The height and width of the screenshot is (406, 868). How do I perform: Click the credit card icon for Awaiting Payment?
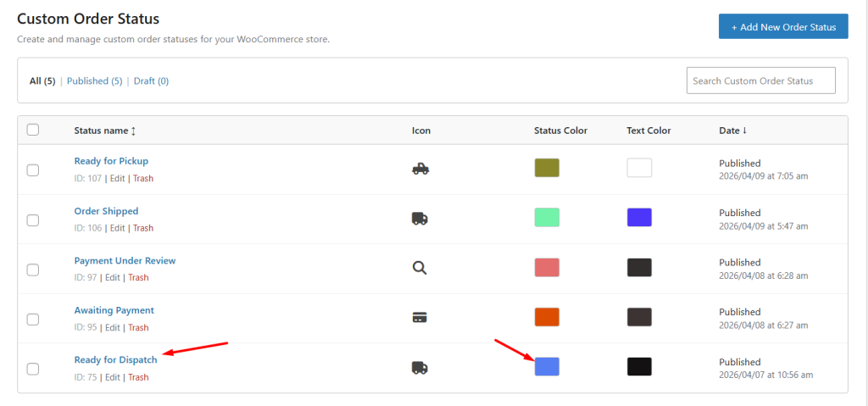(x=420, y=318)
